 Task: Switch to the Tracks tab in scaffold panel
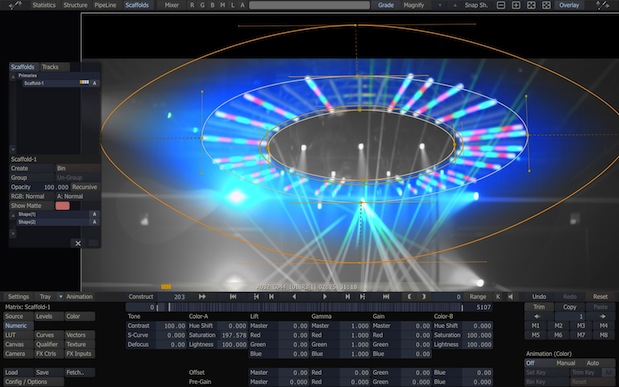click(50, 67)
